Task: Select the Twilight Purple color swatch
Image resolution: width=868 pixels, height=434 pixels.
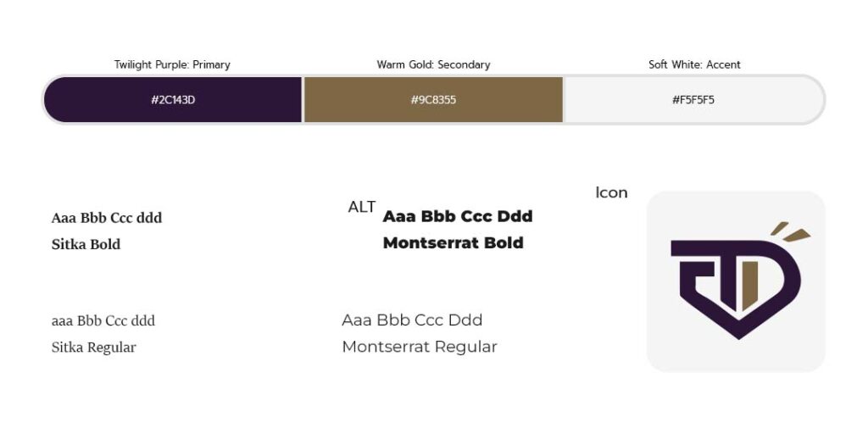Action: click(173, 100)
